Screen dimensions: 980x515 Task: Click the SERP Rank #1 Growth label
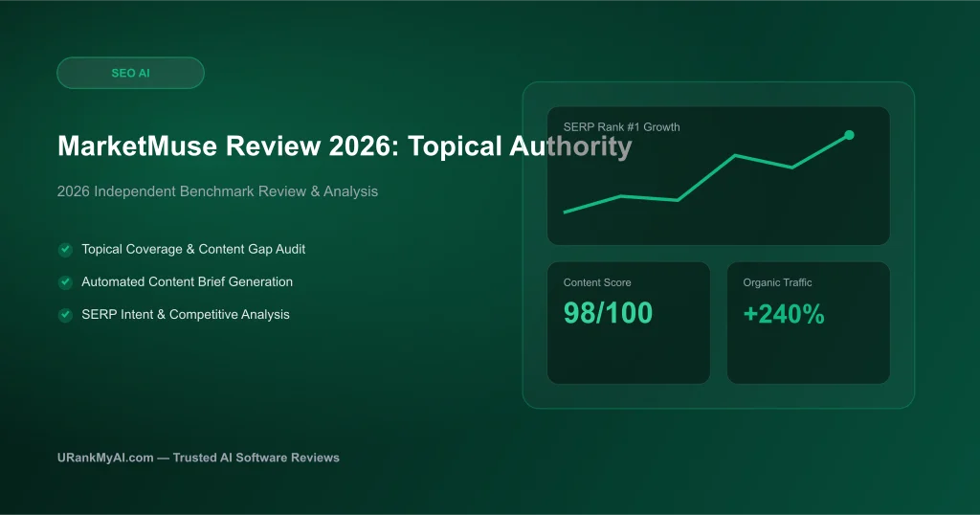click(621, 127)
